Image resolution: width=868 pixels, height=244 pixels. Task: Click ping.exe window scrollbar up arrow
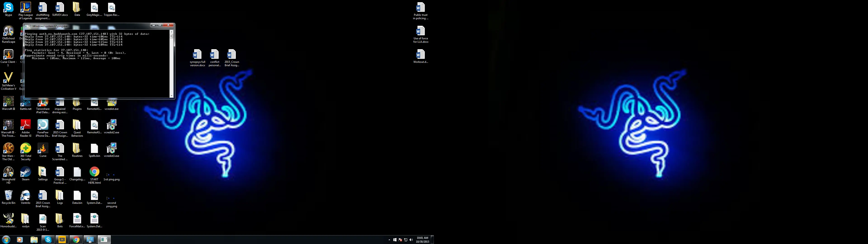(x=171, y=32)
